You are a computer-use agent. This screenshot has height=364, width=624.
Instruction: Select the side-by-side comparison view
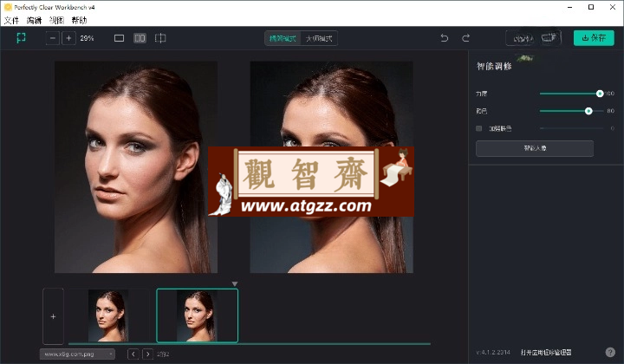(x=140, y=38)
